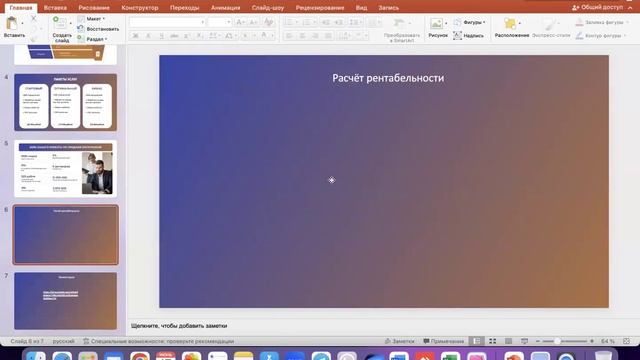Select slide 4 thumbnail
Viewport: 640px width, 360px height.
pos(65,102)
